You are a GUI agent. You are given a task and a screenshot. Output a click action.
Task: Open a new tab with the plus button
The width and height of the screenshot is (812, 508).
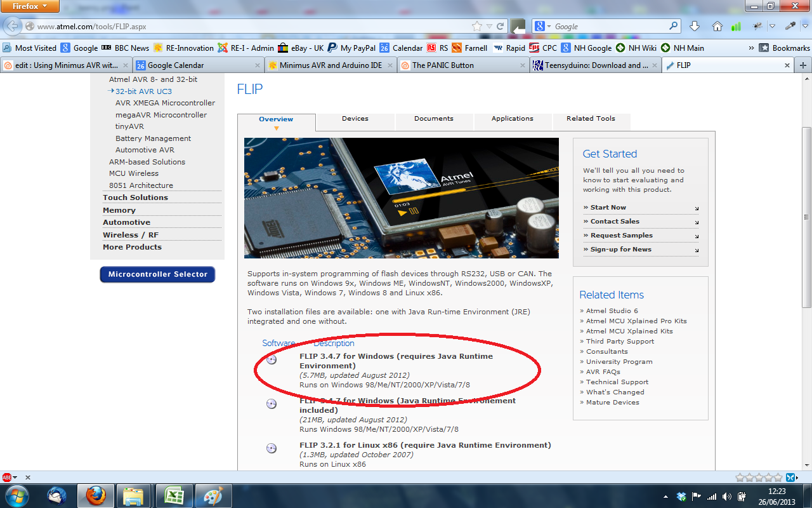[x=803, y=65]
